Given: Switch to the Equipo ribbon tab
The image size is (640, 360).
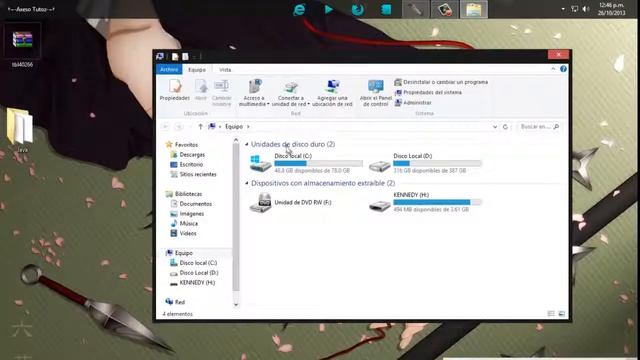Looking at the screenshot, I should click(197, 70).
